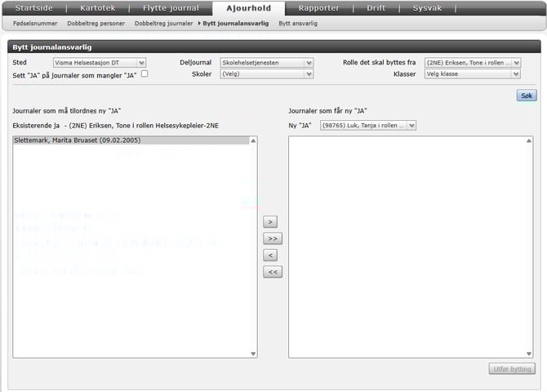The width and height of the screenshot is (547, 392).
Task: Move selected journal back with left arrow
Action: point(272,255)
